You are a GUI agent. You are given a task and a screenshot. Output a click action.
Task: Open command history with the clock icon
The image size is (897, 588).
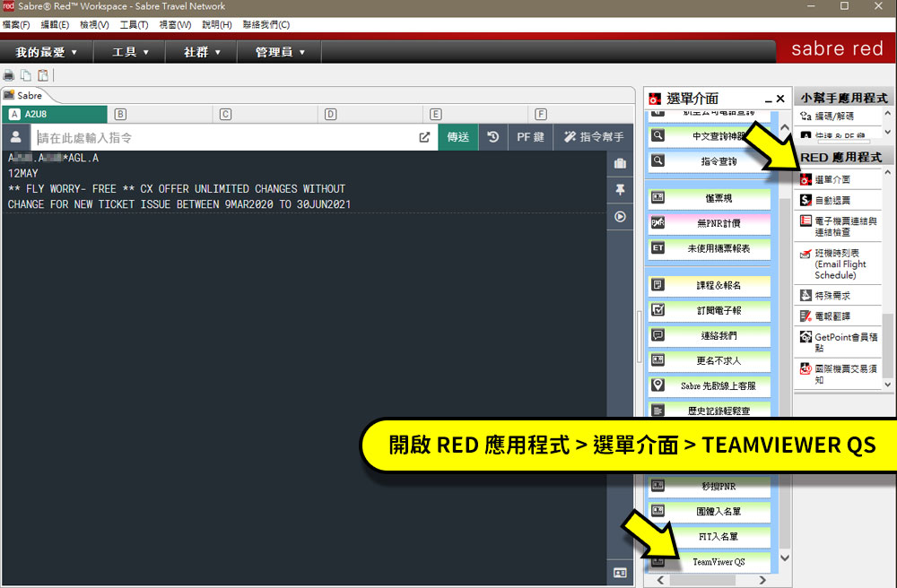click(493, 137)
